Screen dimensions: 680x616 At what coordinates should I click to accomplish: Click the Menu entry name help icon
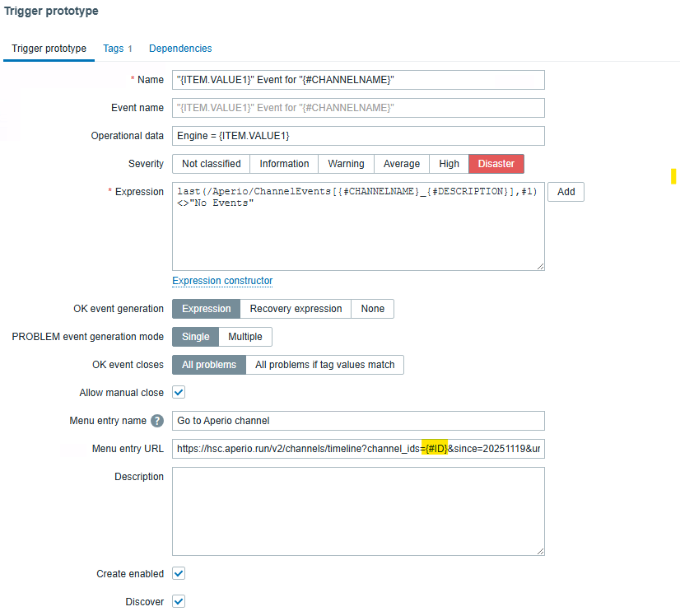(x=157, y=421)
